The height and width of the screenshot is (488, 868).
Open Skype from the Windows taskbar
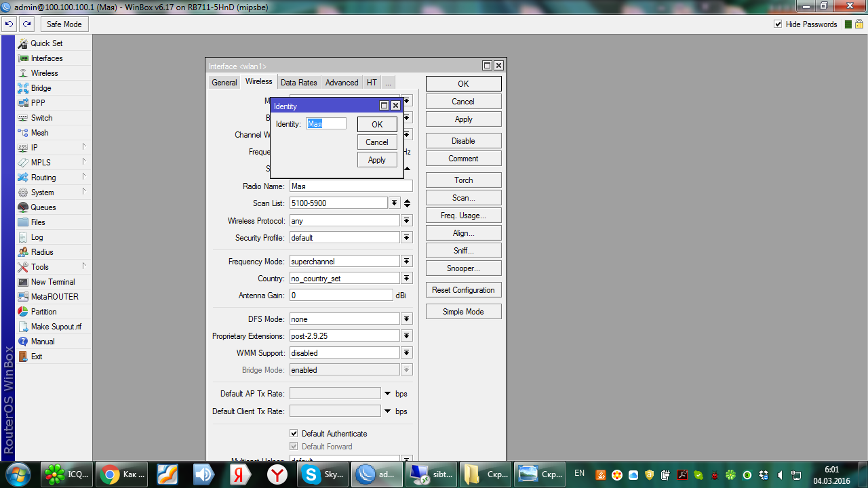(x=324, y=474)
